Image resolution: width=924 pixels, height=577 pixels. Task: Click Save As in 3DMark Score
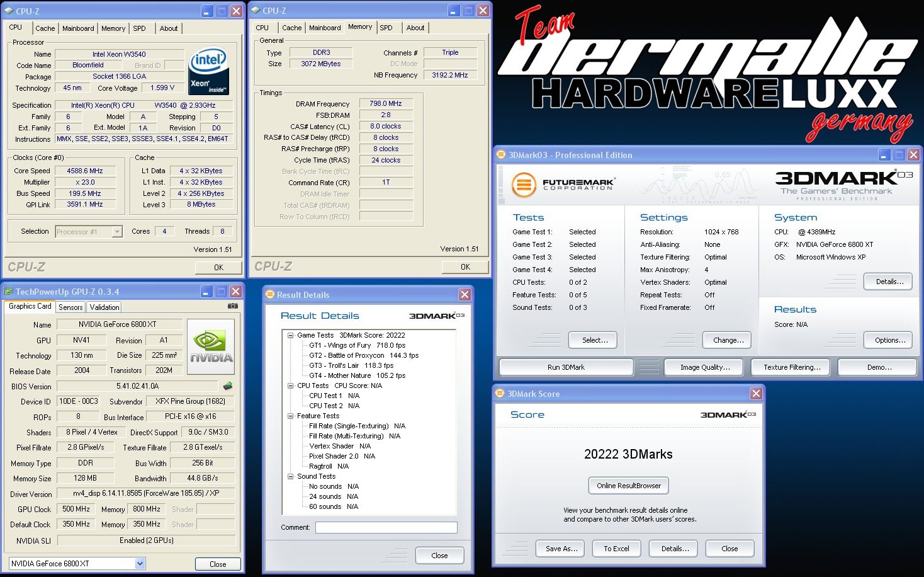coord(561,549)
